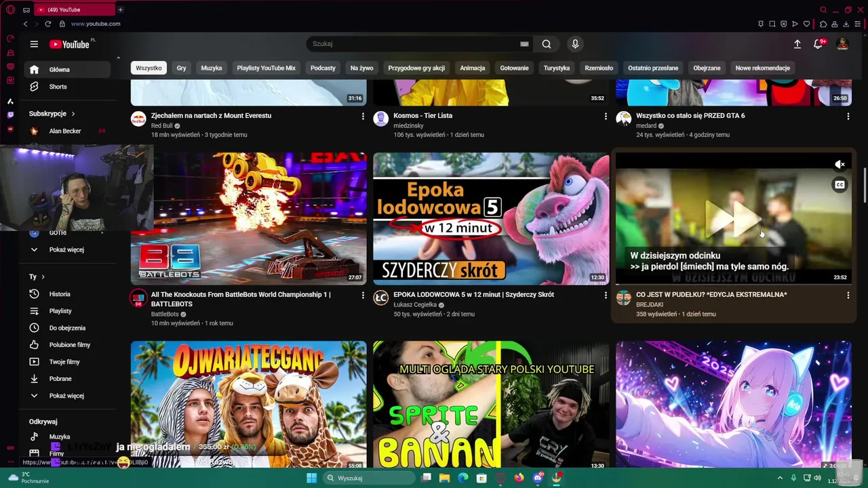Screen dimensions: 868x488
Task: Select the Animacja filter chip
Action: (x=473, y=68)
